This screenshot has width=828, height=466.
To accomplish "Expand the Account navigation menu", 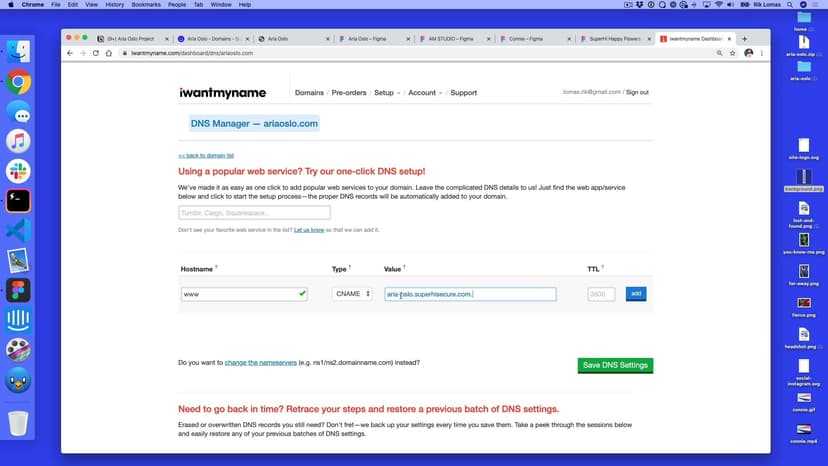I will click(424, 93).
